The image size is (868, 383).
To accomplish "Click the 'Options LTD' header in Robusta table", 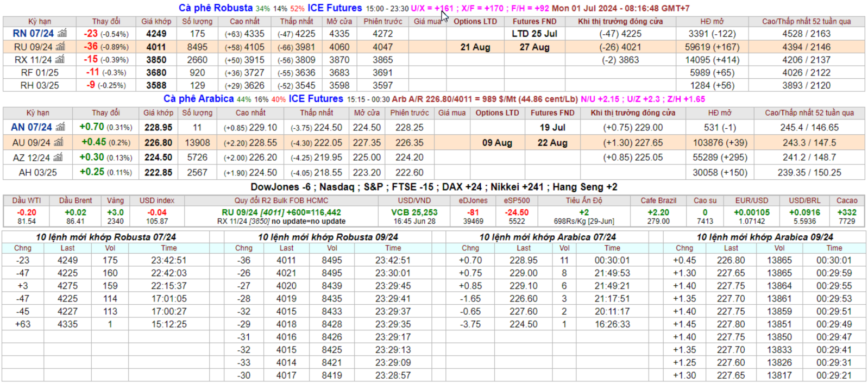I will [475, 21].
